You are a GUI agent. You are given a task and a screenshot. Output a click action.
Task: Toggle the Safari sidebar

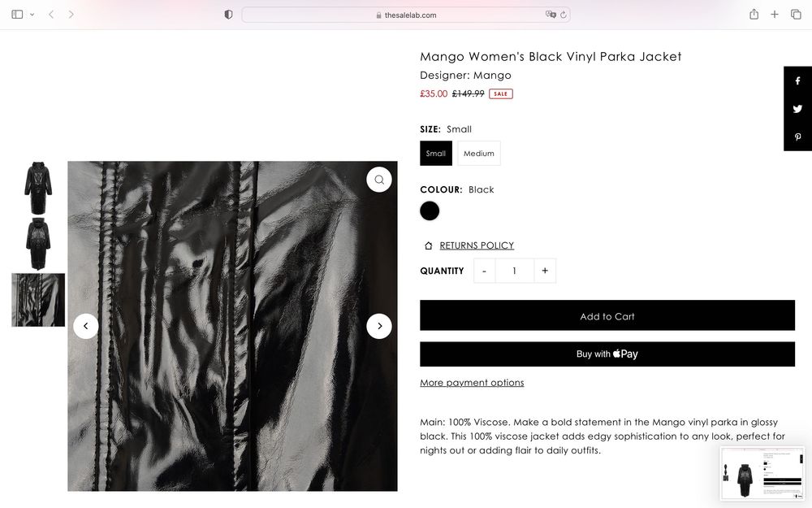coord(18,15)
